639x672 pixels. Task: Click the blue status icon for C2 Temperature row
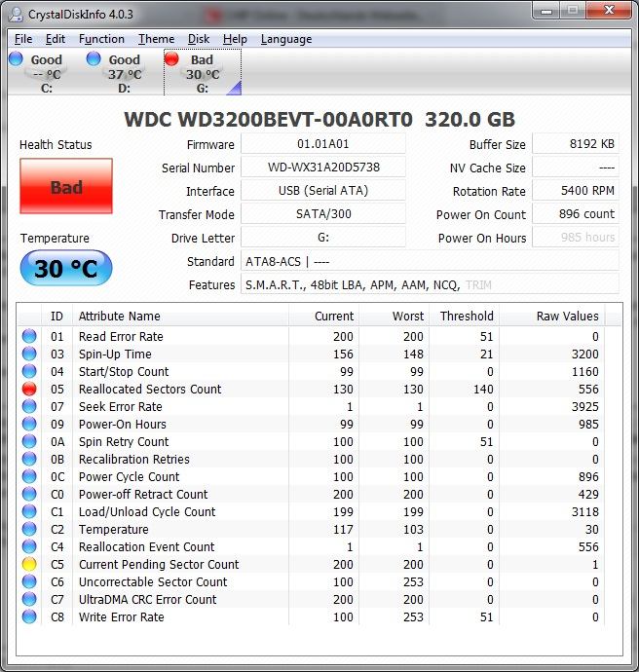coord(29,529)
